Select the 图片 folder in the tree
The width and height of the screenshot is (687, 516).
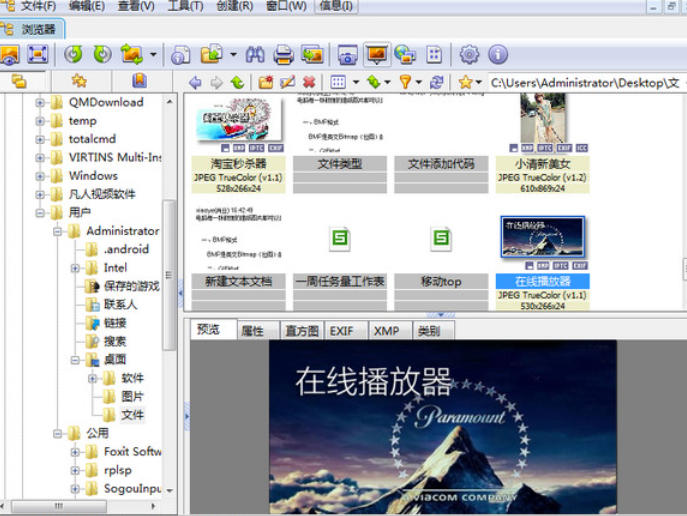coord(132,397)
